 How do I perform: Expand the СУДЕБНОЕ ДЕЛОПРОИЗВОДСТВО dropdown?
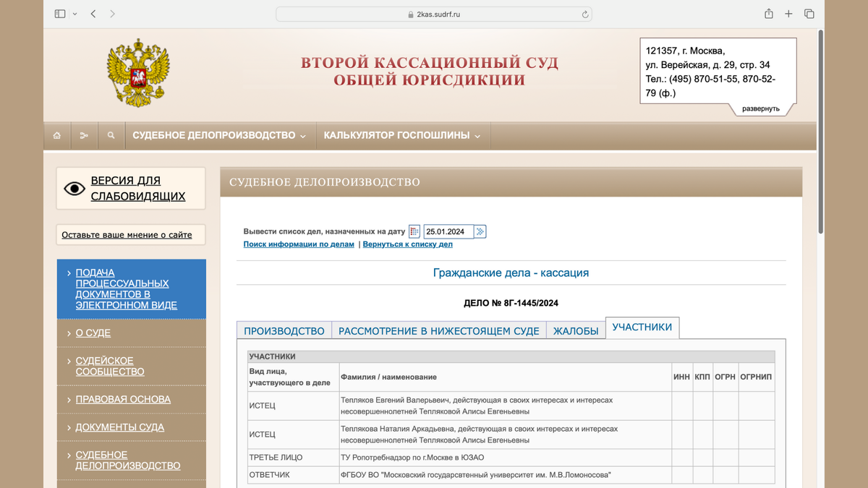coord(217,134)
